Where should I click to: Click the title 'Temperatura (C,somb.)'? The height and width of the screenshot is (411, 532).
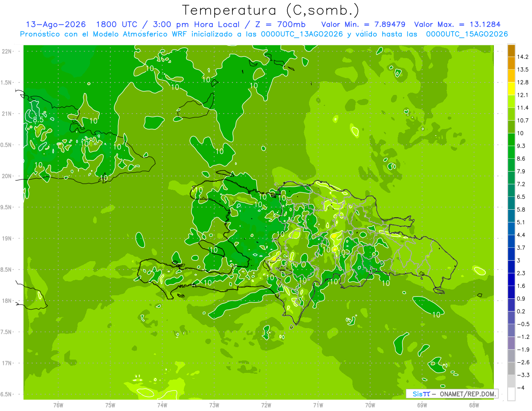(271, 11)
